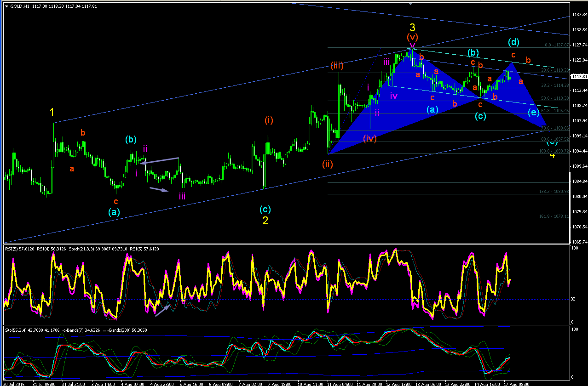Click time axis label 14 Aug 15:00
The height and width of the screenshot is (386, 588).
(487, 383)
